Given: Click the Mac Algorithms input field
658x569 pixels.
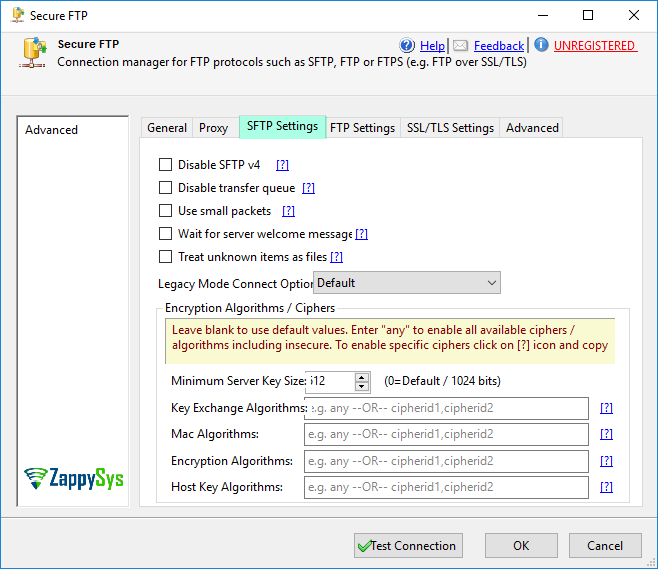Looking at the screenshot, I should pyautogui.click(x=446, y=434).
